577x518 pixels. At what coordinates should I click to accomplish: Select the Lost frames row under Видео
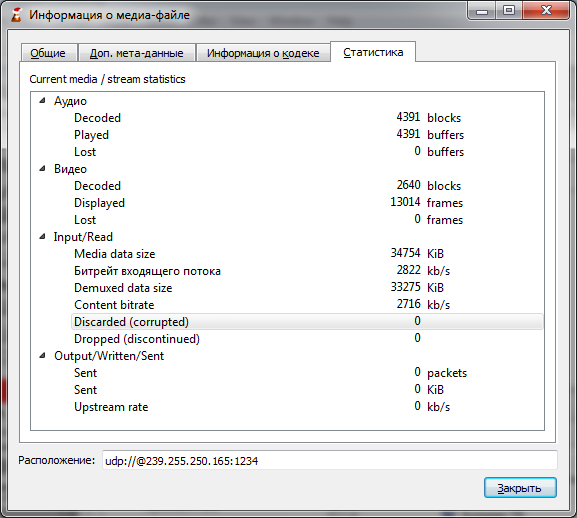click(x=307, y=220)
